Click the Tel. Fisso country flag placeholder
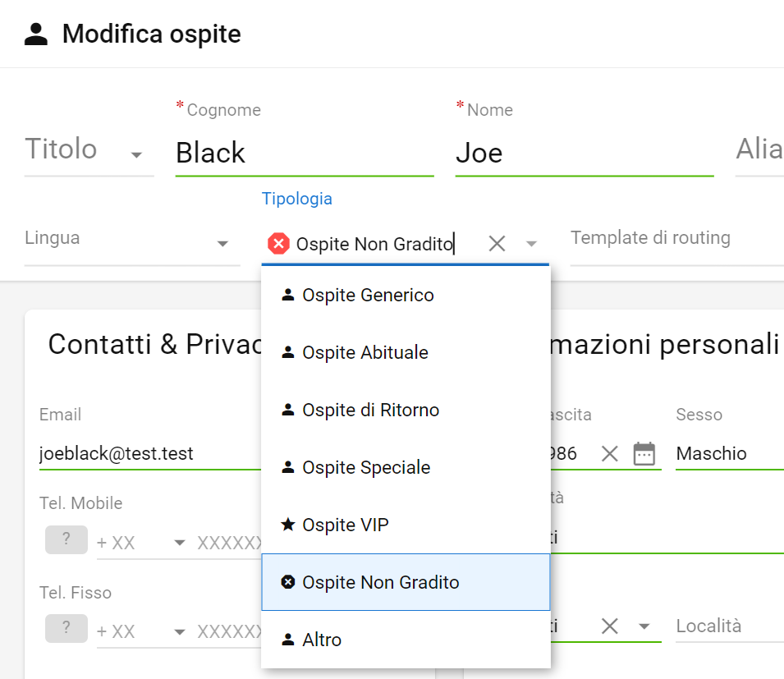Screen dimensions: 784x679 [x=66, y=628]
